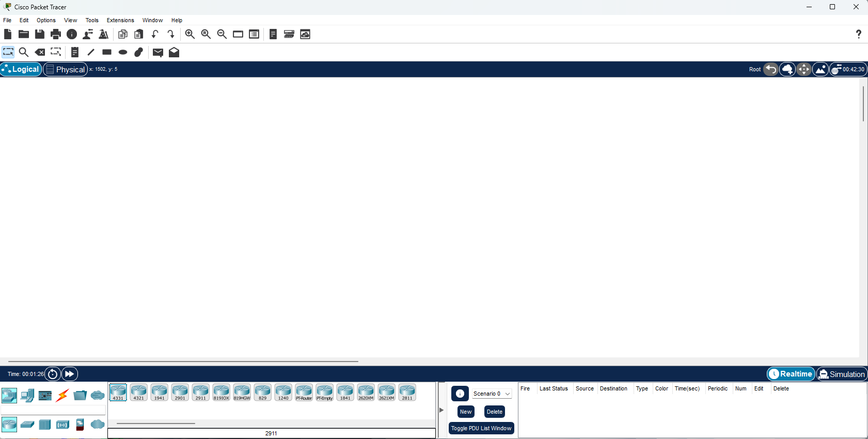Switch to Realtime mode
868x439 pixels.
pos(791,374)
